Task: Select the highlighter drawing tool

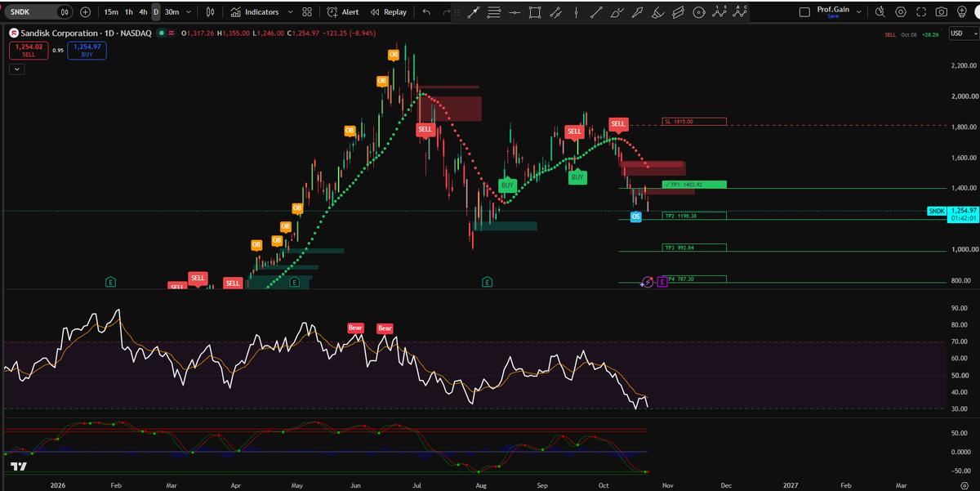Action: (657, 12)
